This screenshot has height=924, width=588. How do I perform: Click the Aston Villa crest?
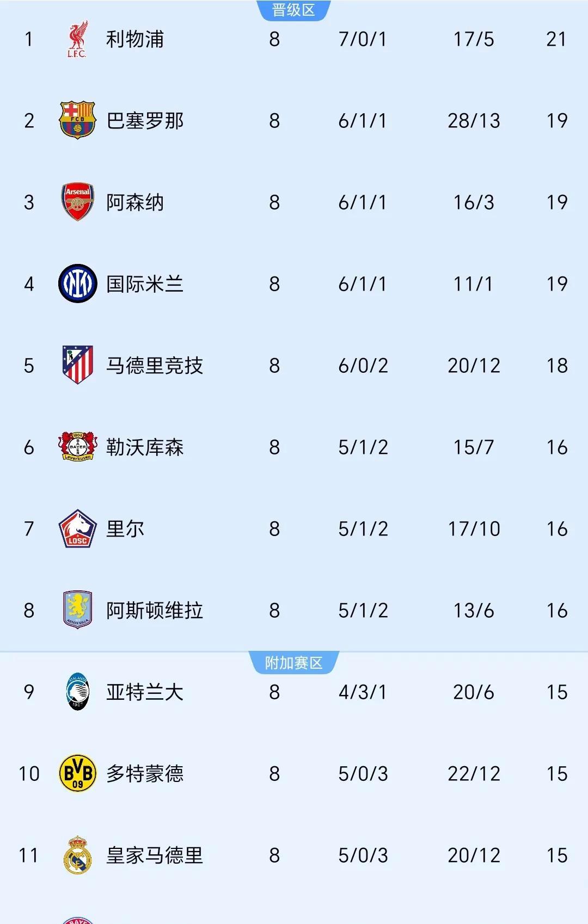77,610
